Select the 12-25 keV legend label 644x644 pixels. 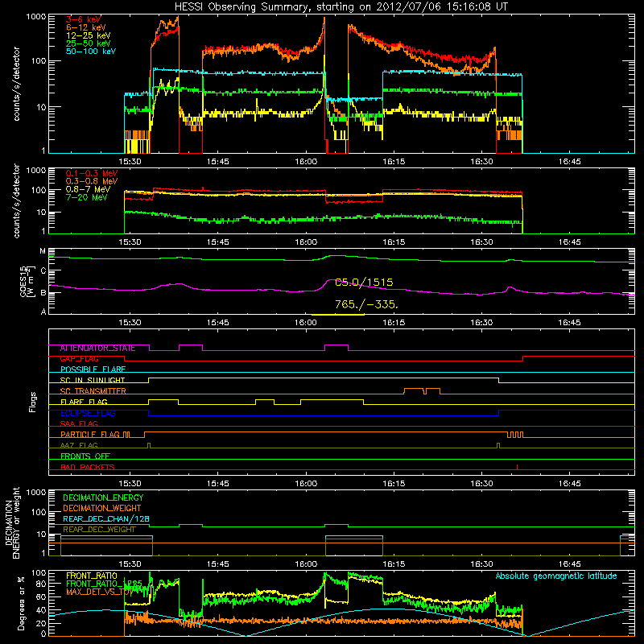88,35
